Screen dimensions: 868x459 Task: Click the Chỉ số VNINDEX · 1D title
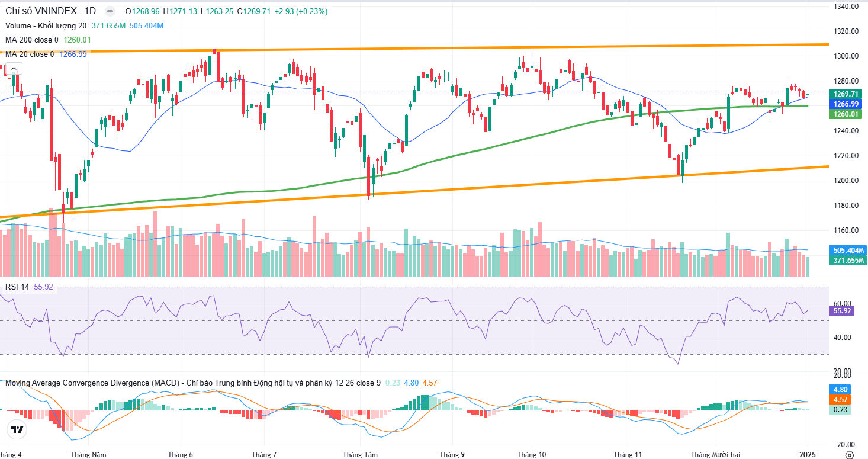click(x=51, y=11)
